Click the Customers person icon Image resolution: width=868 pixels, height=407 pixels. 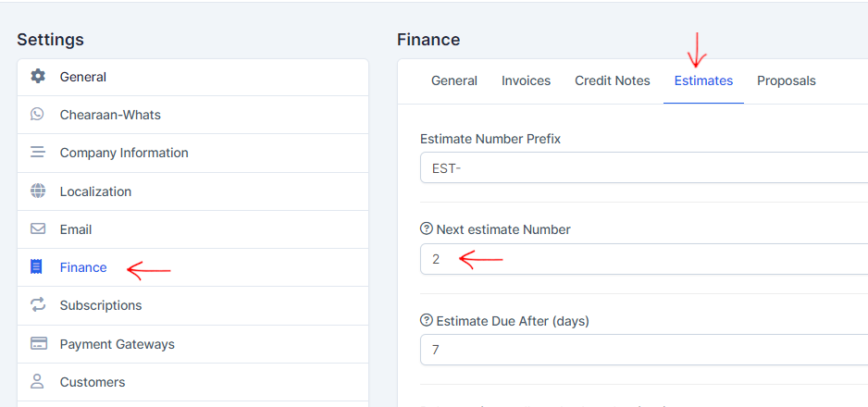pos(38,382)
